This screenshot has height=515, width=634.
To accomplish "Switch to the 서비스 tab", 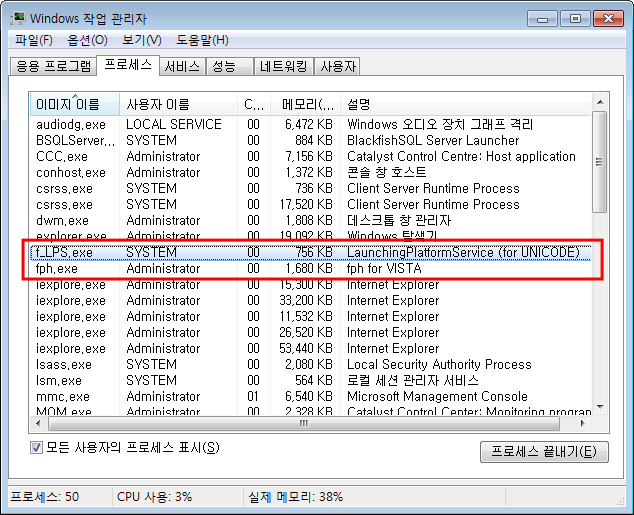I will 182,66.
